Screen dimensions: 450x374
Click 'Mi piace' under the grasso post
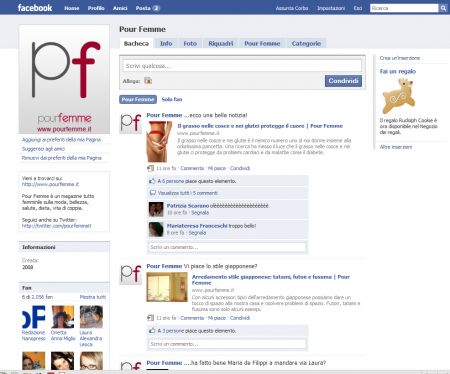point(217,168)
